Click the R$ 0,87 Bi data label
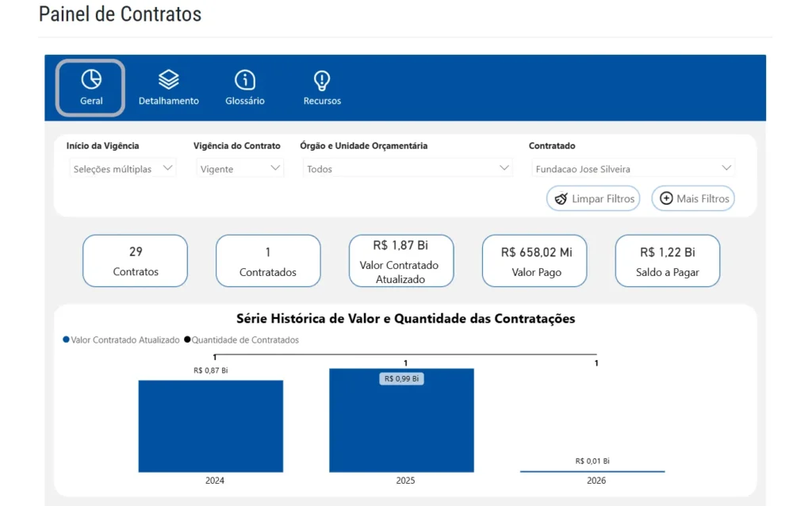Image resolution: width=812 pixels, height=506 pixels. [x=211, y=370]
